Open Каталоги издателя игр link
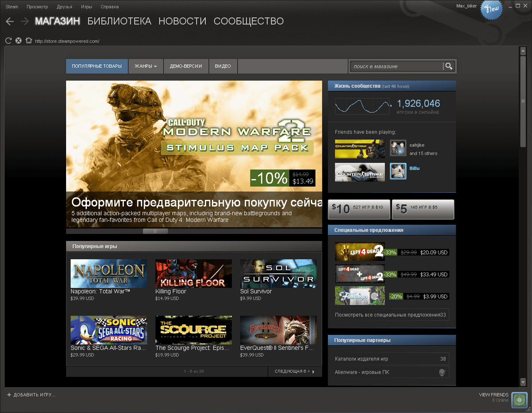 pos(392,359)
